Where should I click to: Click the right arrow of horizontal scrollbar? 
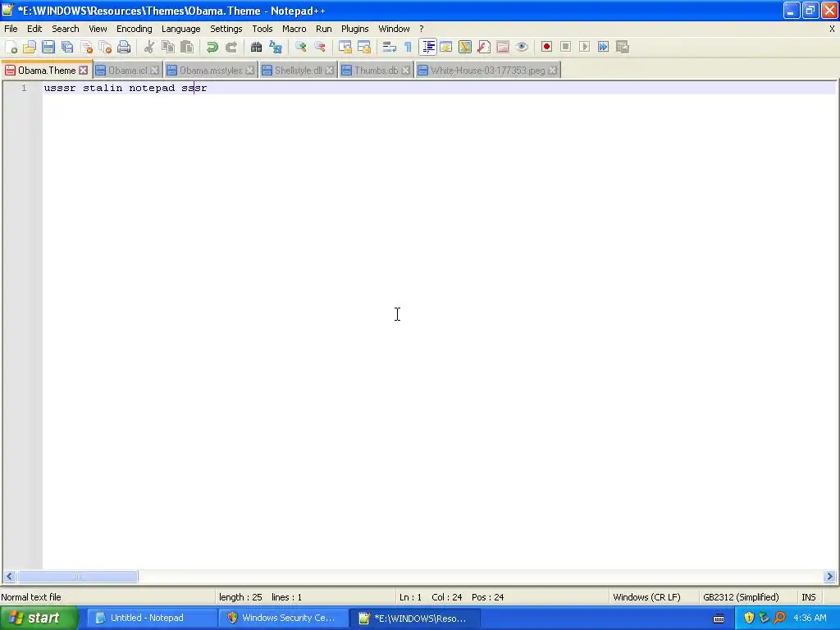(x=829, y=577)
